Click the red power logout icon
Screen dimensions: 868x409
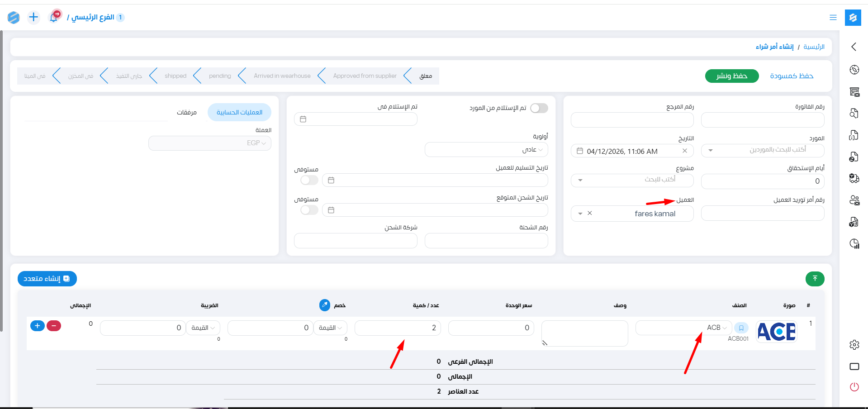[854, 387]
